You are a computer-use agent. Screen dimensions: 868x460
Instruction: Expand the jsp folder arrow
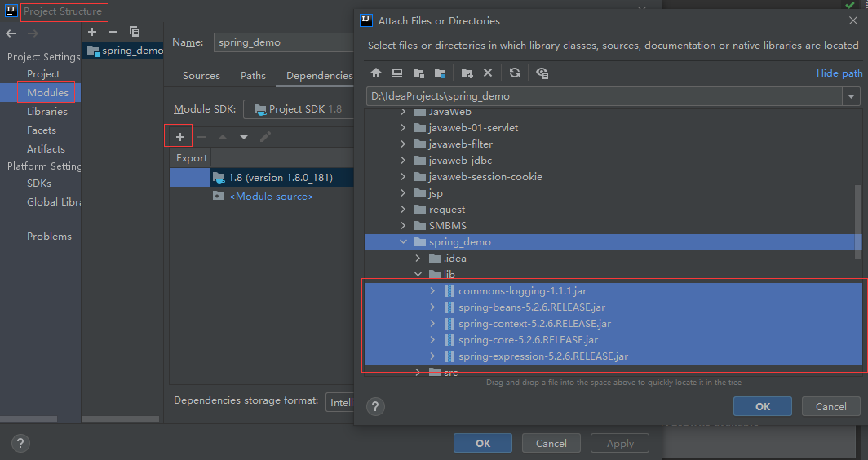403,193
